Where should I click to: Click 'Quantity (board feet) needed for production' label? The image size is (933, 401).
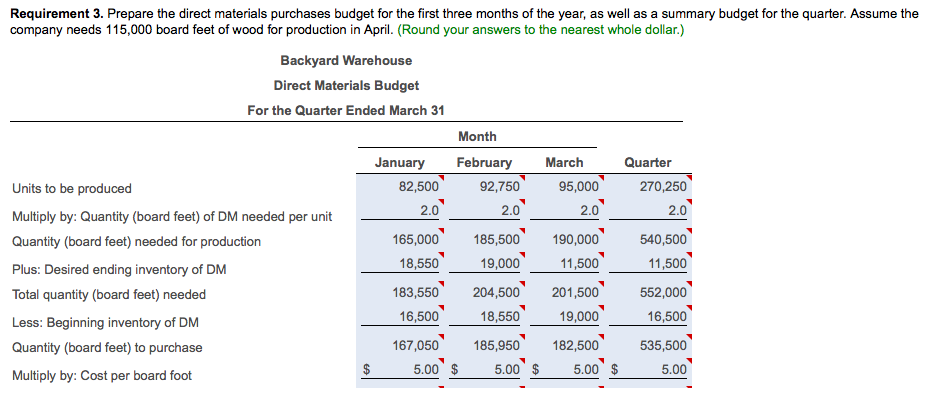point(136,242)
